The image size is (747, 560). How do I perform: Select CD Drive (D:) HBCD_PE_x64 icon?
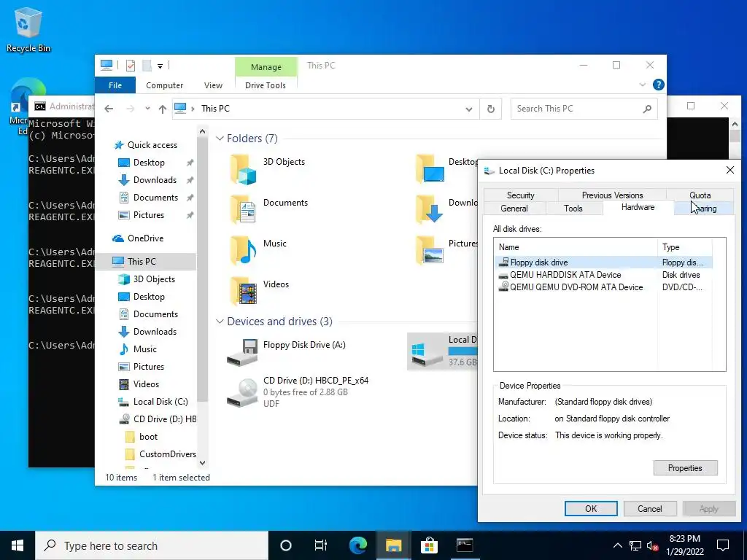(242, 392)
